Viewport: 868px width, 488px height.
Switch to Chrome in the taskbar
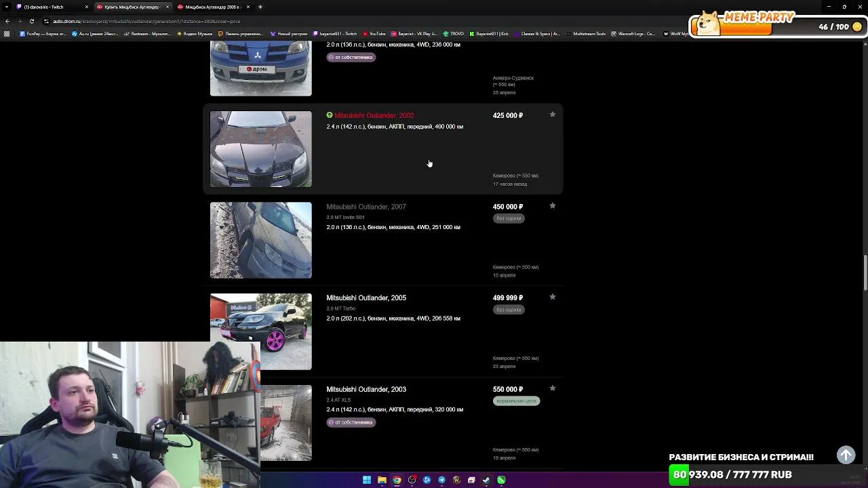pyautogui.click(x=397, y=480)
